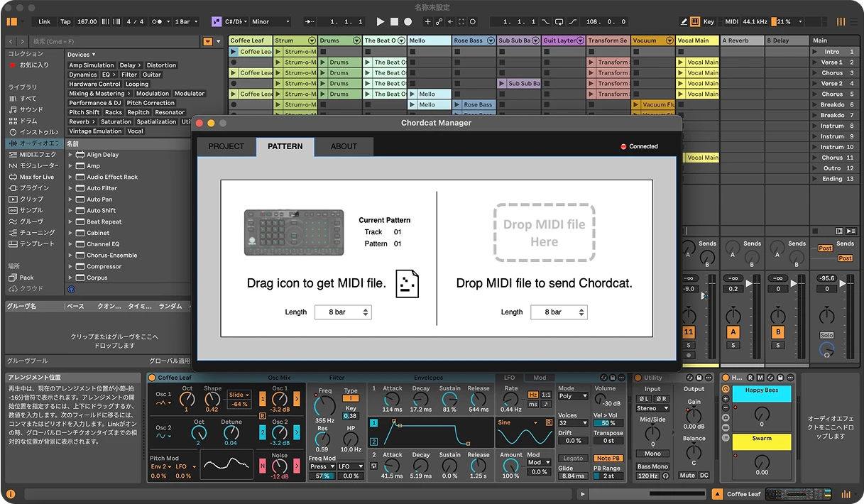Open left Length 8 bar dropdown

[x=343, y=312]
